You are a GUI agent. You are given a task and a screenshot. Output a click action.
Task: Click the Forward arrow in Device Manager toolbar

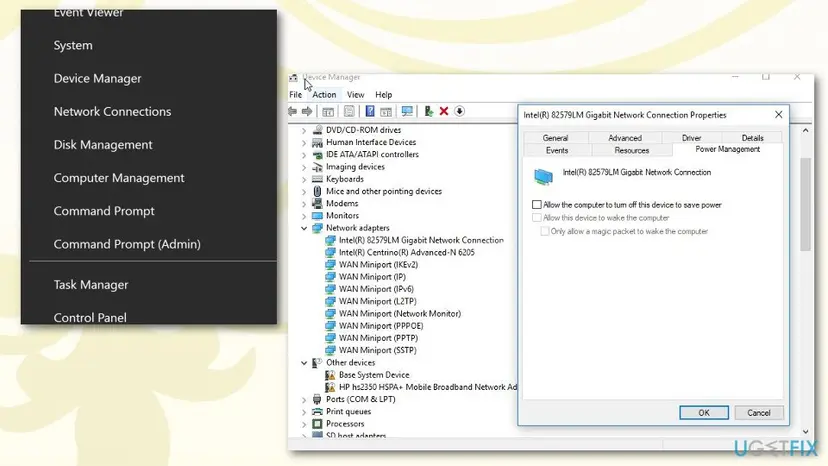tap(307, 111)
